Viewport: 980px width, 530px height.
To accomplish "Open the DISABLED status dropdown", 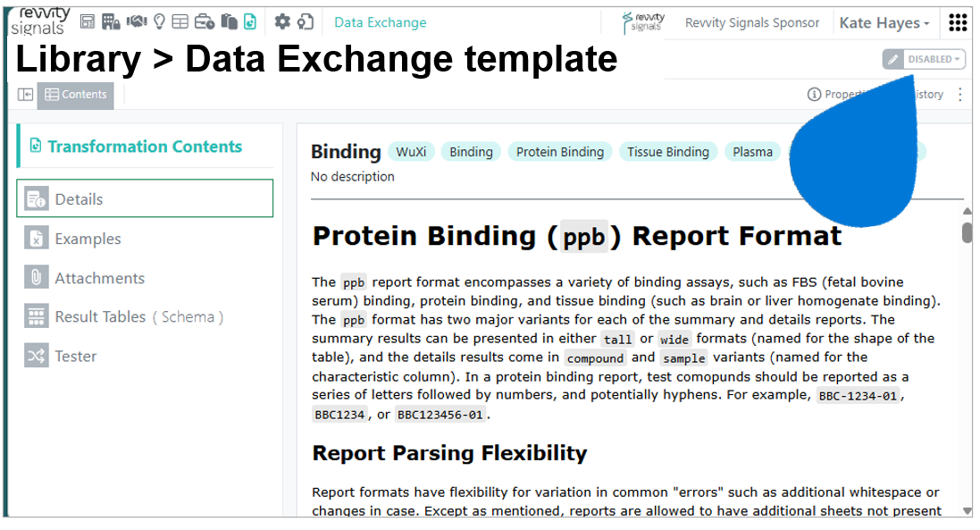I will coord(924,59).
